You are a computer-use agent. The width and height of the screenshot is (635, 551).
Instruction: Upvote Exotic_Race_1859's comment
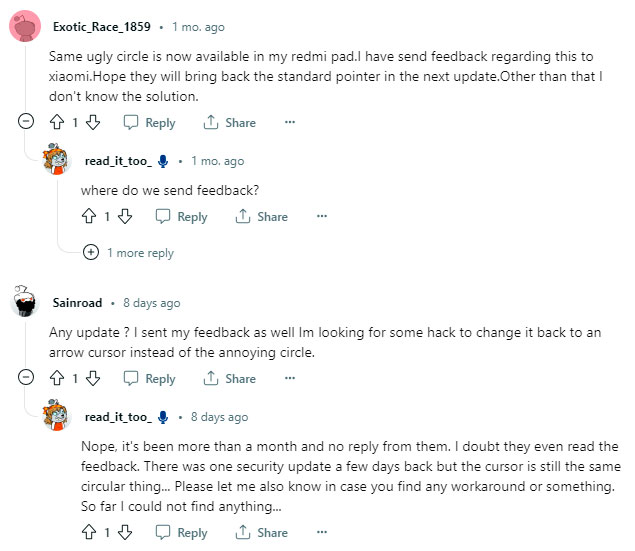point(58,122)
